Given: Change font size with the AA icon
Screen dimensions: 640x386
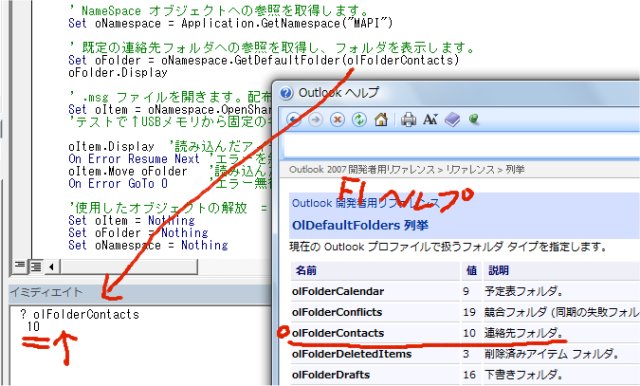Looking at the screenshot, I should [430, 120].
